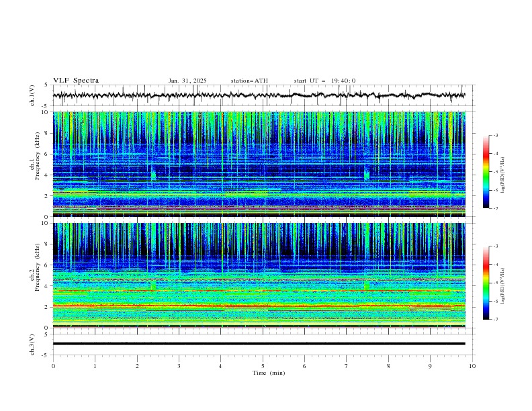532x411 pixels.
Task: Click the 'Time (min)' axis label
Action: (269, 373)
